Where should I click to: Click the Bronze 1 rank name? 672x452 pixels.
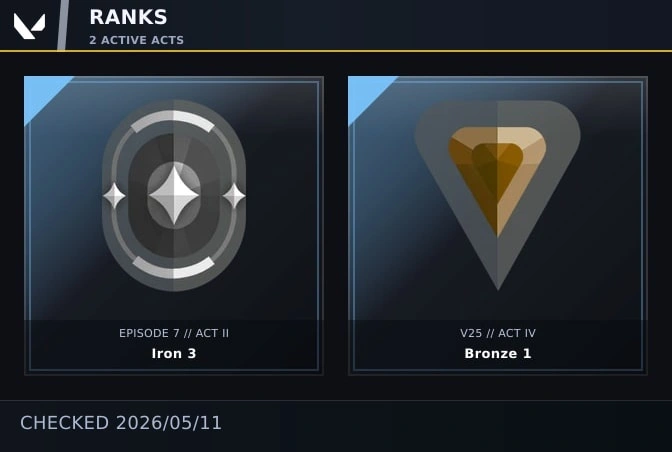[x=498, y=353]
